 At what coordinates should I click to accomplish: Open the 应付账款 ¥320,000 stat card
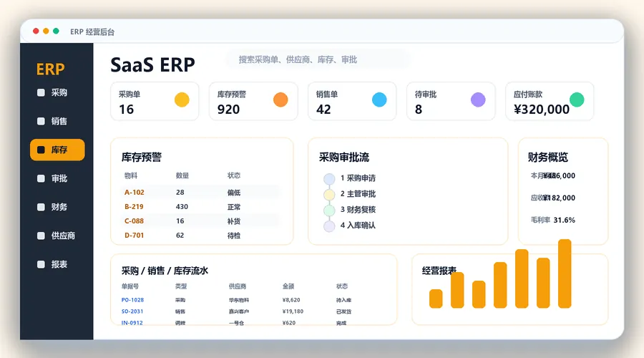pyautogui.click(x=550, y=101)
